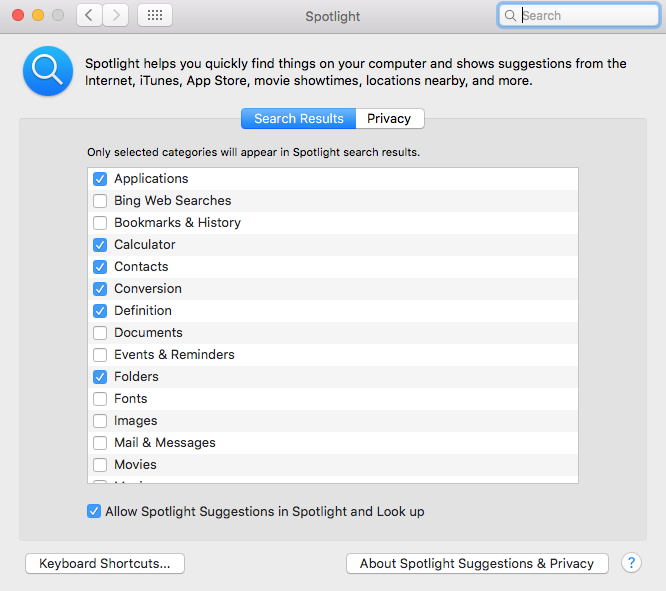Click the Calculator row label
666x591 pixels.
pyautogui.click(x=144, y=245)
